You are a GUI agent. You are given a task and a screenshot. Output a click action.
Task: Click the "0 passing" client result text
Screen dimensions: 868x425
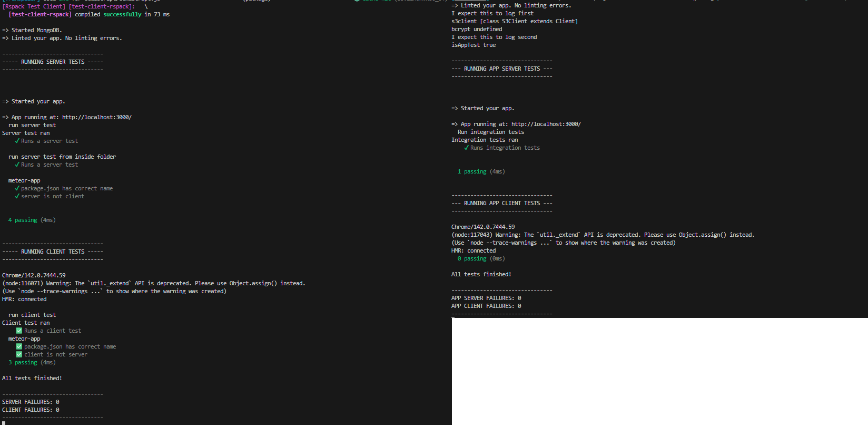(472, 258)
